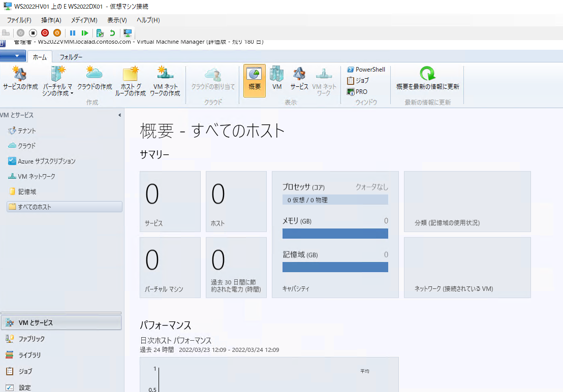The image size is (563, 392).
Task: Switch to the Services (サービス) view in ribbon
Action: tap(299, 78)
